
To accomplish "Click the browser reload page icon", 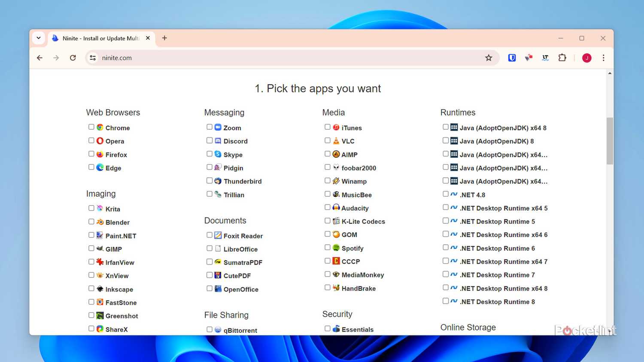I will 73,58.
